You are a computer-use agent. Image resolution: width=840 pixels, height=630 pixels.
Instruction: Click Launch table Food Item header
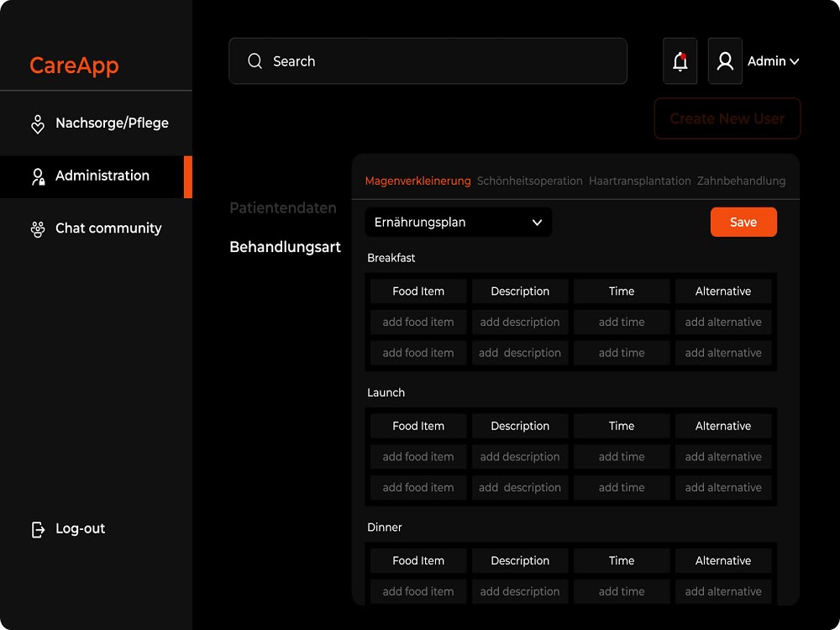[418, 426]
